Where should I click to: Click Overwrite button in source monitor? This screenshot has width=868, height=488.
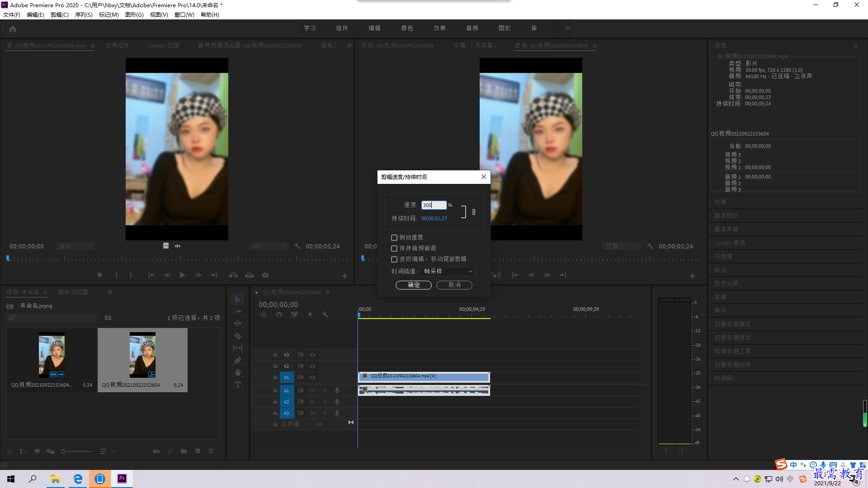tap(249, 275)
